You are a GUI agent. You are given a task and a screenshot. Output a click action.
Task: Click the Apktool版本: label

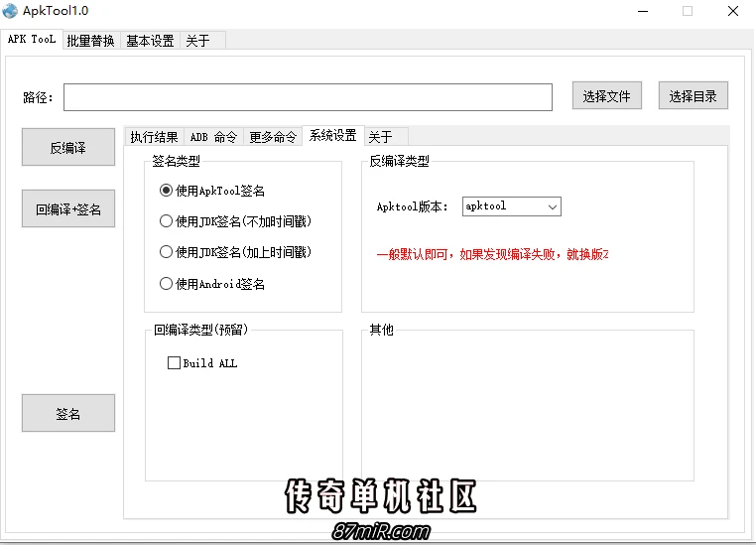pyautogui.click(x=412, y=206)
